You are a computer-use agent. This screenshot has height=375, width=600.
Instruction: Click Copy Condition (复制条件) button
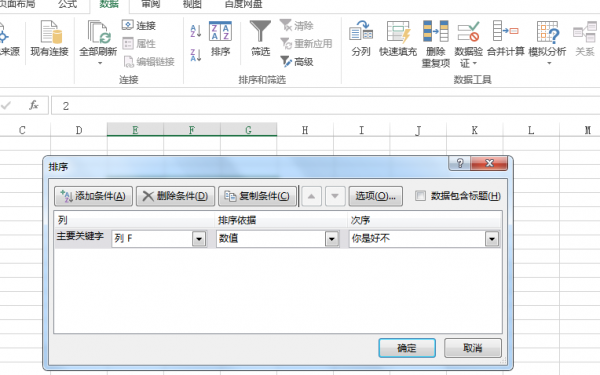tap(258, 196)
